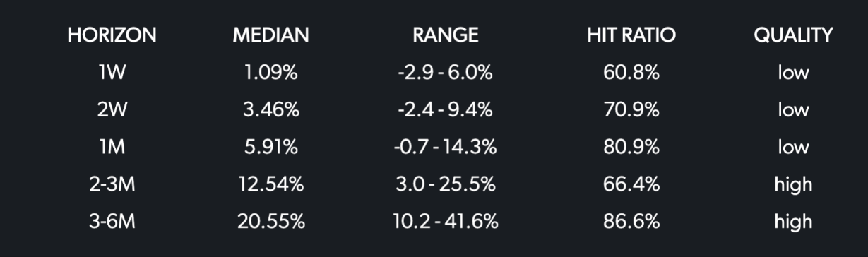868x257 pixels.
Task: Select the RANGE column header
Action: click(446, 35)
